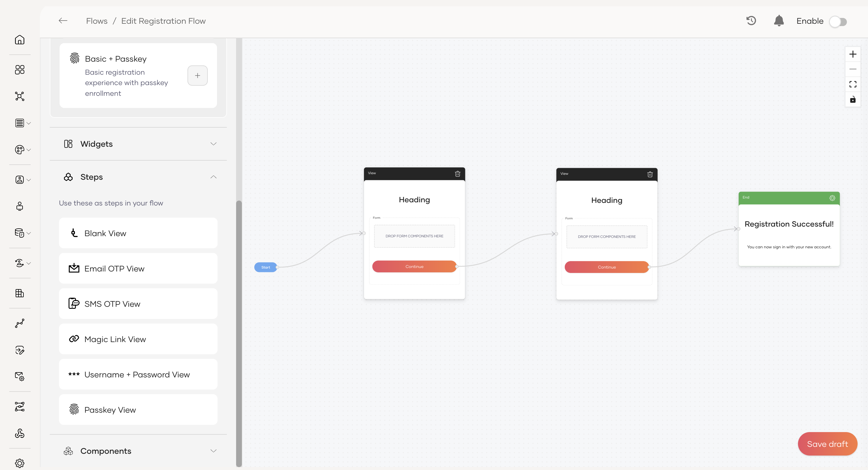868x470 pixels.
Task: Open the version history icon
Action: click(751, 21)
